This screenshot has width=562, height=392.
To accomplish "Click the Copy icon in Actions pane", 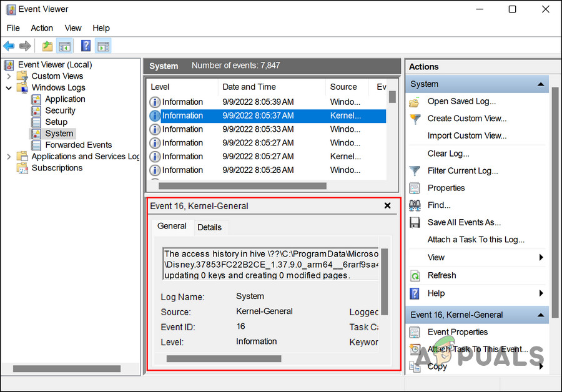I will point(415,366).
